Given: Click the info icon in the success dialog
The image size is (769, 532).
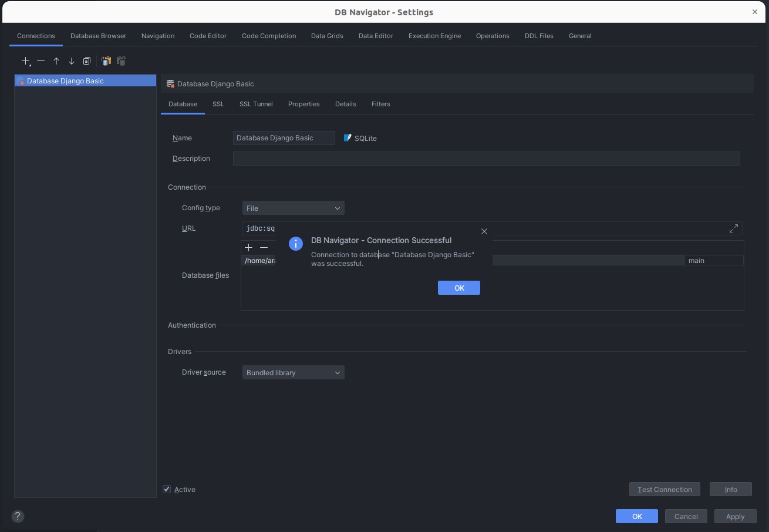Looking at the screenshot, I should pyautogui.click(x=296, y=244).
